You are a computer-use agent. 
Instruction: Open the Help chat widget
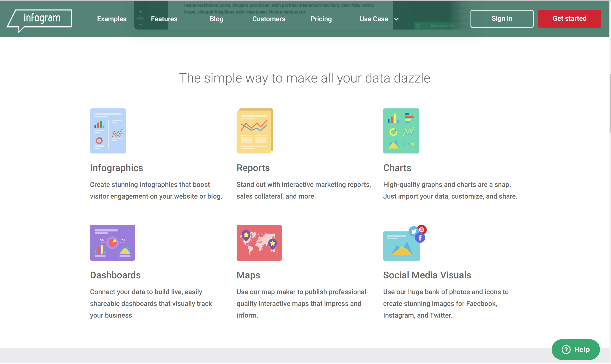click(575, 349)
